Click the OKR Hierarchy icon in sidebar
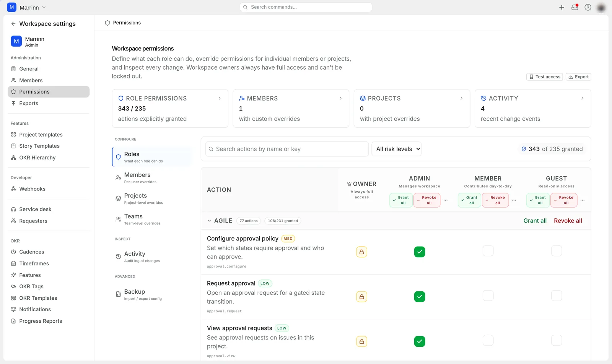Screen dimensions: 612x364 [13, 158]
